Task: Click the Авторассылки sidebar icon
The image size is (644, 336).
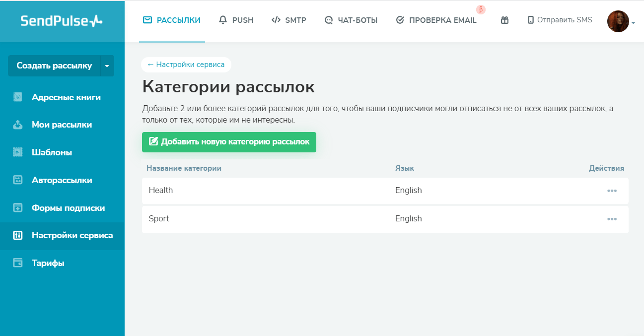Action: click(x=18, y=180)
